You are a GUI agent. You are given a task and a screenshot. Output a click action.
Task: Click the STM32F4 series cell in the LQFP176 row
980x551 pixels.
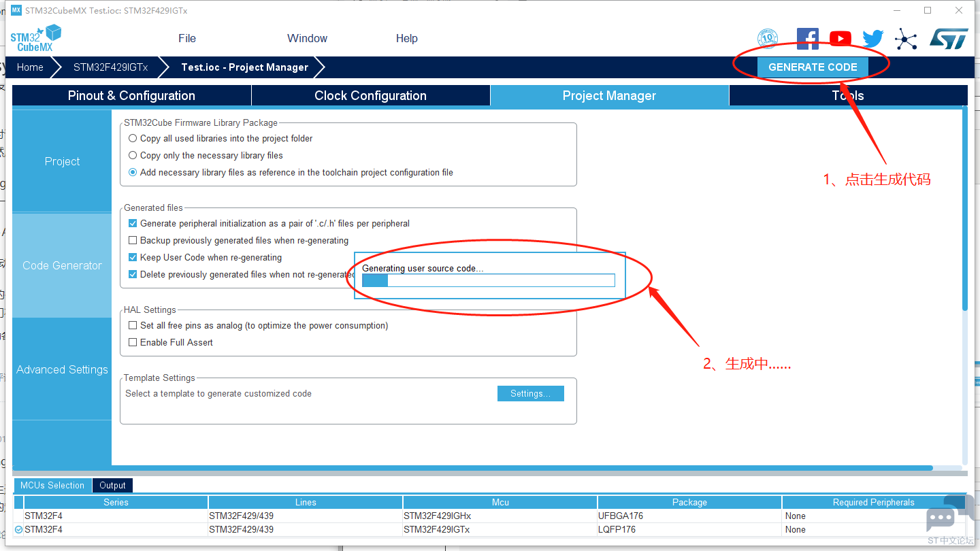[116, 529]
